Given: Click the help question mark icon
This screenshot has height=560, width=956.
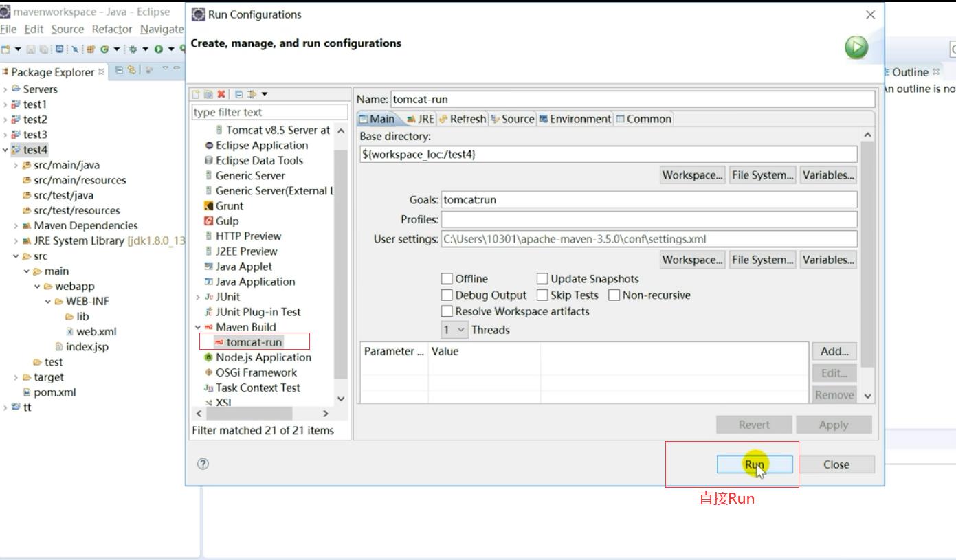Looking at the screenshot, I should tap(203, 464).
